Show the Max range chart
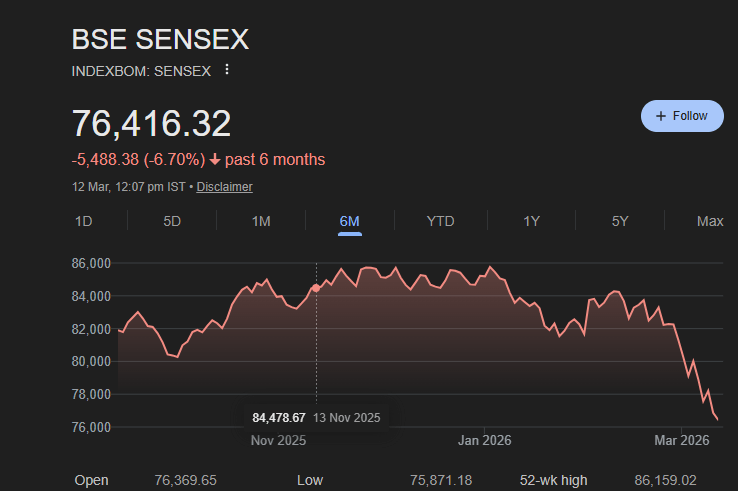This screenshot has height=491, width=738. point(710,221)
